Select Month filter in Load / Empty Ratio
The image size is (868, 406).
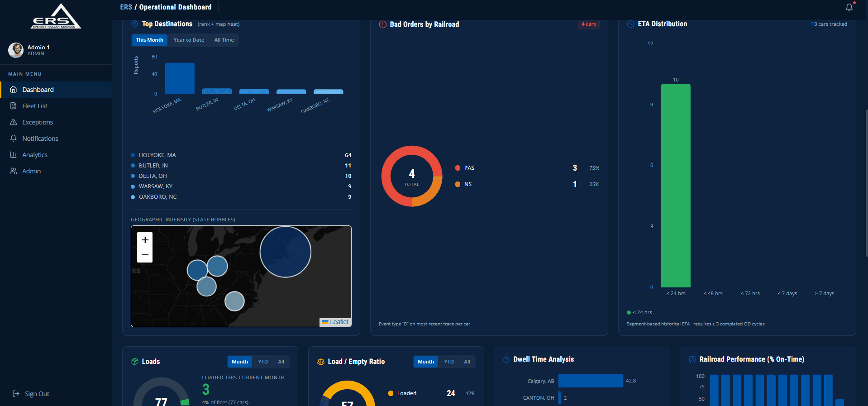click(426, 362)
